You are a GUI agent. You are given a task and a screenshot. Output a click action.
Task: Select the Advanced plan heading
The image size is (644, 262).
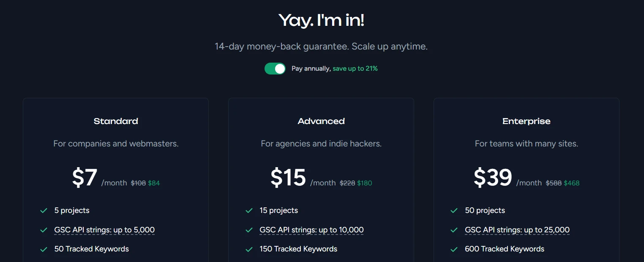[x=321, y=121]
